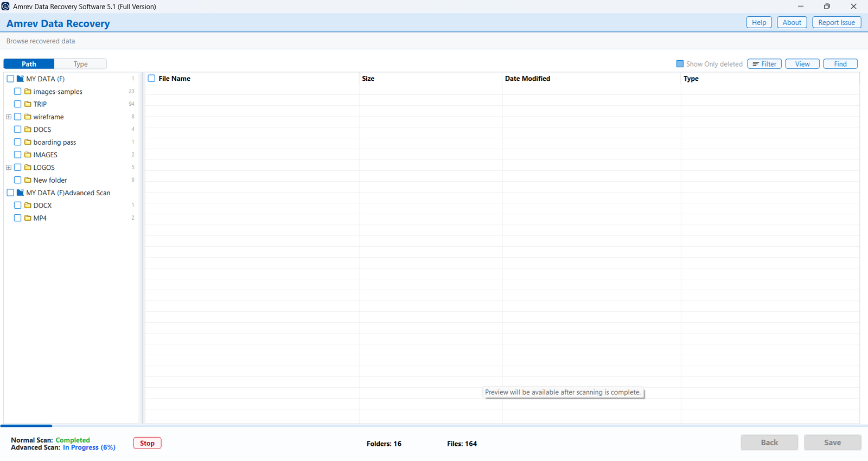Expand the wireframe folder tree node

point(9,117)
